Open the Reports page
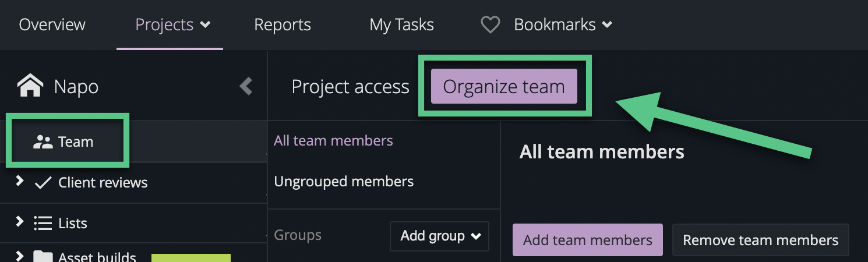Image resolution: width=868 pixels, height=262 pixels. (283, 25)
